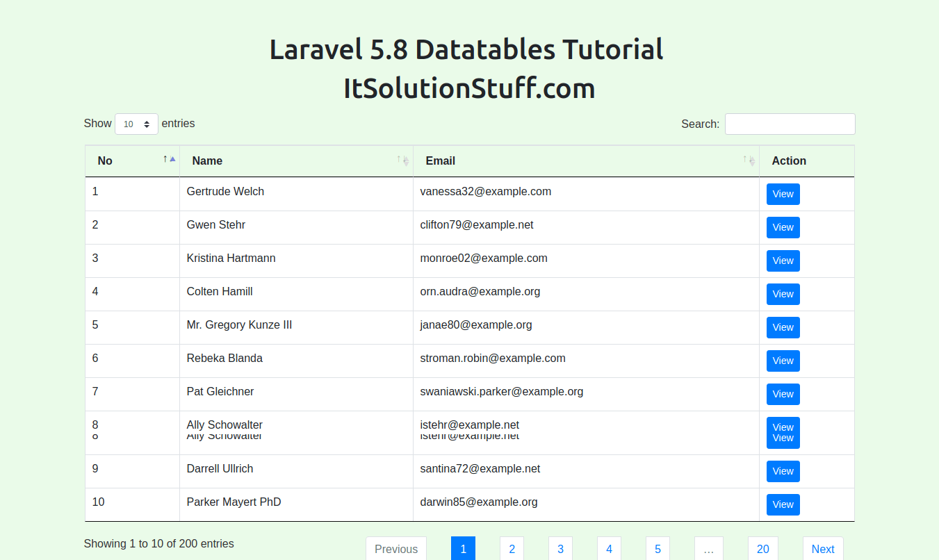View Mr. Gregory Kunze III's record

click(783, 327)
